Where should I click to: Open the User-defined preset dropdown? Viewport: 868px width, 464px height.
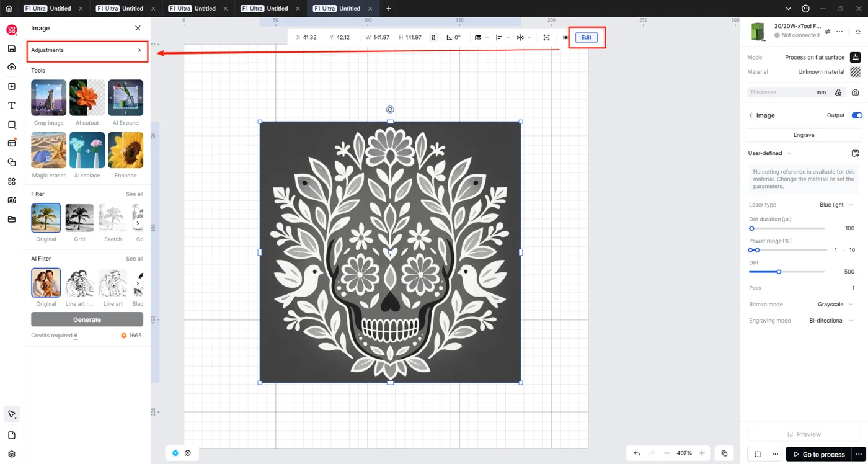pyautogui.click(x=770, y=153)
